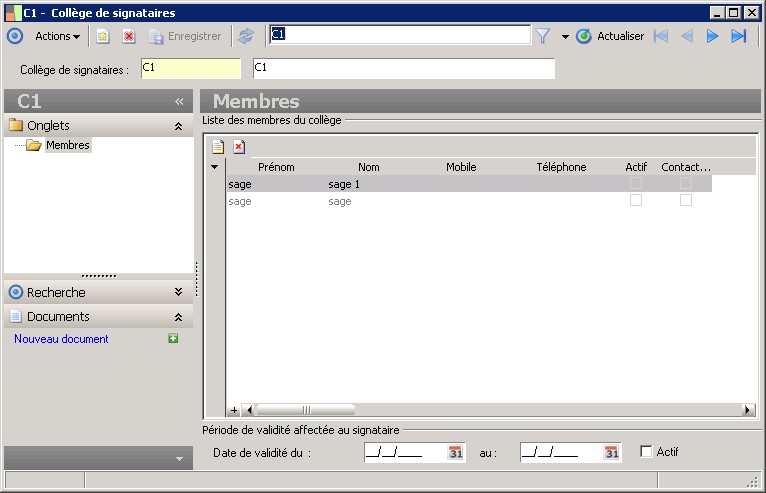Viewport: 766px width, 493px height.
Task: Sort by the Nom column header
Action: (368, 167)
